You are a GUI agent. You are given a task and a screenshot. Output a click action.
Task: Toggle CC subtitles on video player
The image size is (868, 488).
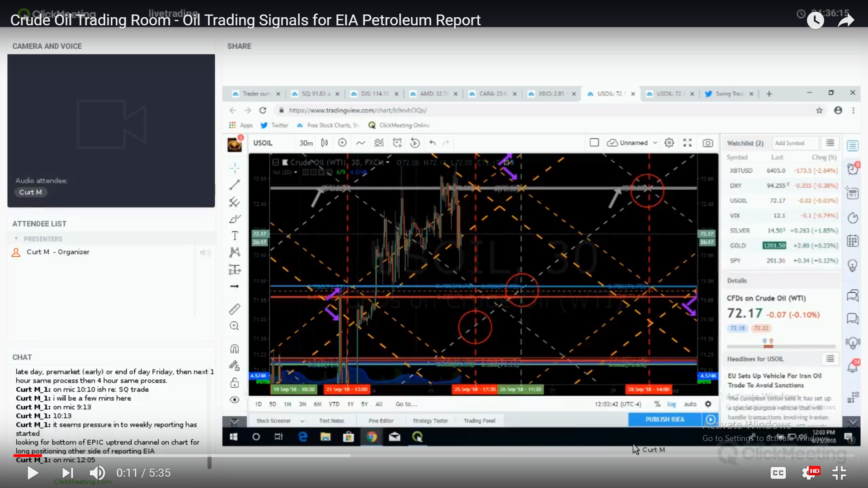778,473
